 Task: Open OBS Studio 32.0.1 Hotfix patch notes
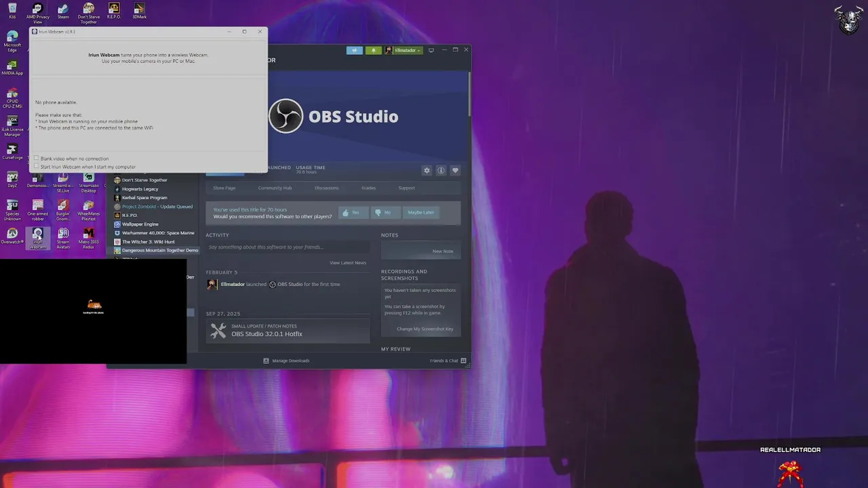coord(288,331)
